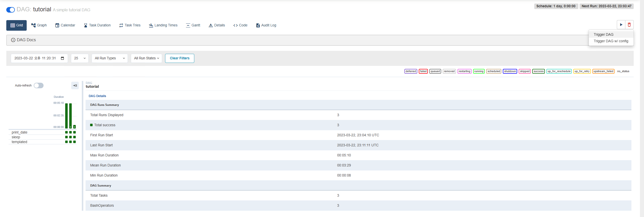The image size is (644, 217).
Task: Open the Grid view tab
Action: (16, 25)
